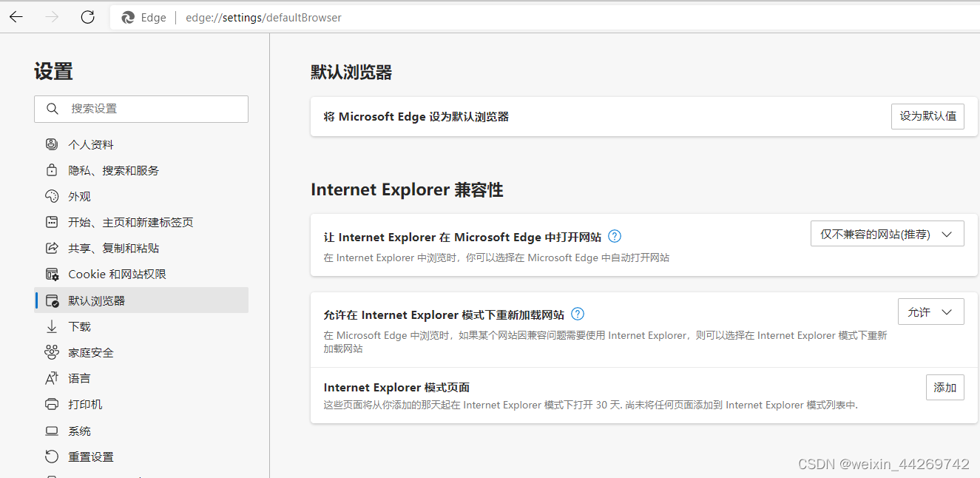Image resolution: width=980 pixels, height=478 pixels.
Task: Click the reload button in the toolbar
Action: 87,17
